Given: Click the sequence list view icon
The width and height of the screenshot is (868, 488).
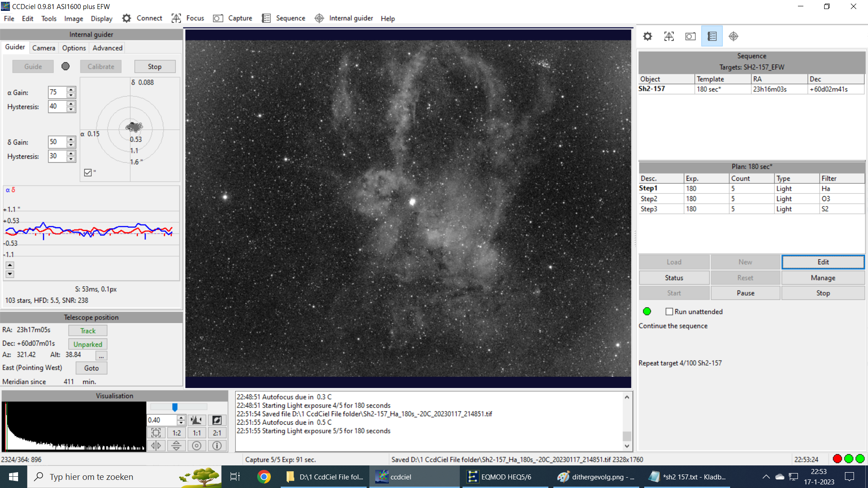Looking at the screenshot, I should click(x=712, y=36).
